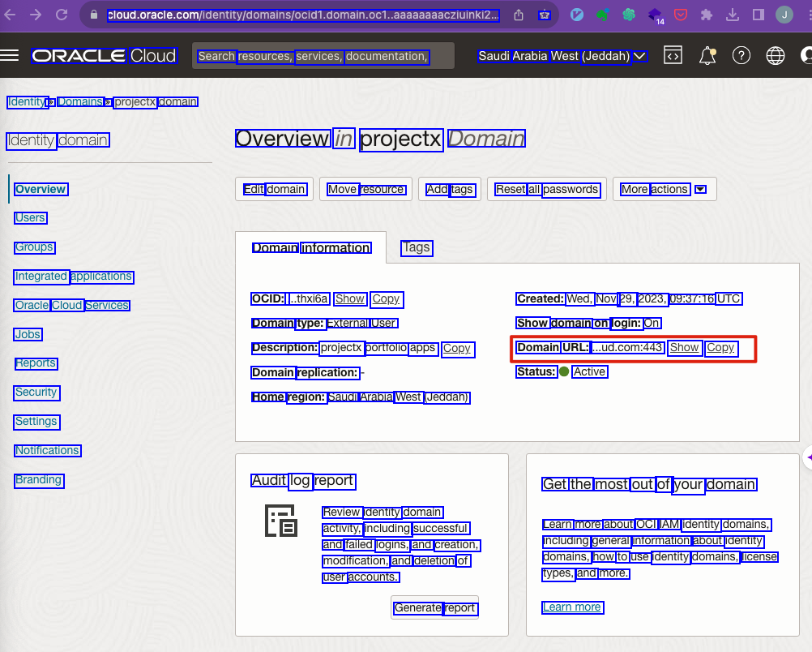Image resolution: width=812 pixels, height=652 pixels.
Task: Bookmark this page with star icon
Action: [x=545, y=15]
